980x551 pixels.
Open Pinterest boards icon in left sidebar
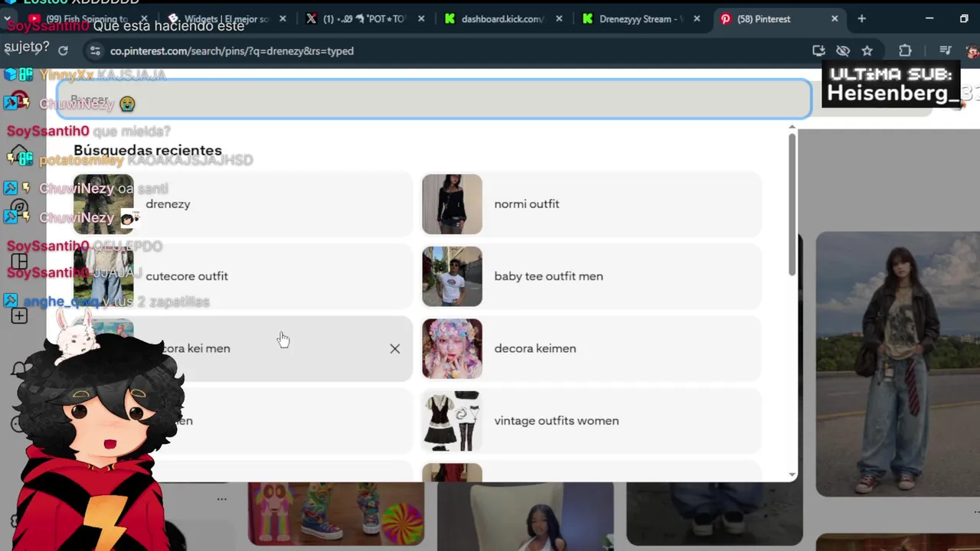pyautogui.click(x=19, y=261)
